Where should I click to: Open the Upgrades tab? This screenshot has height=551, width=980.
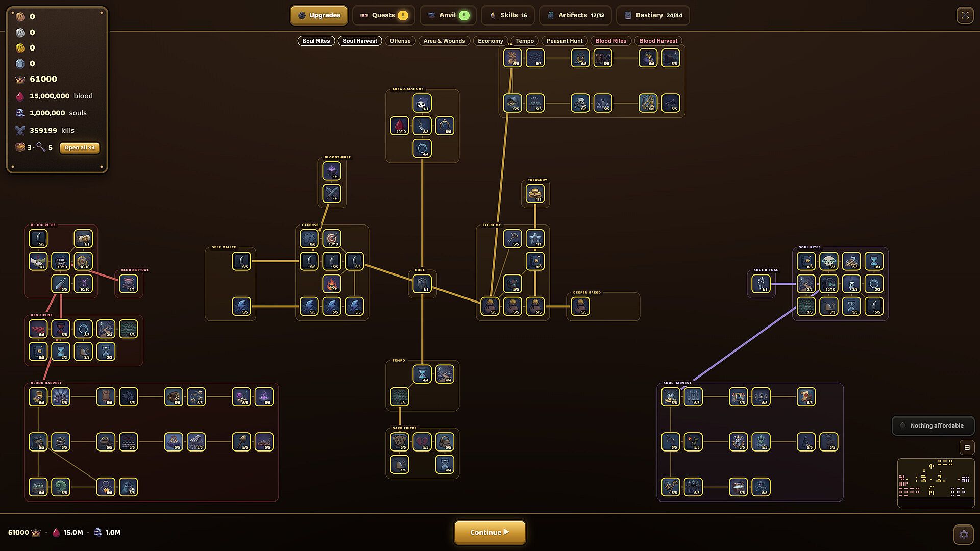[319, 15]
